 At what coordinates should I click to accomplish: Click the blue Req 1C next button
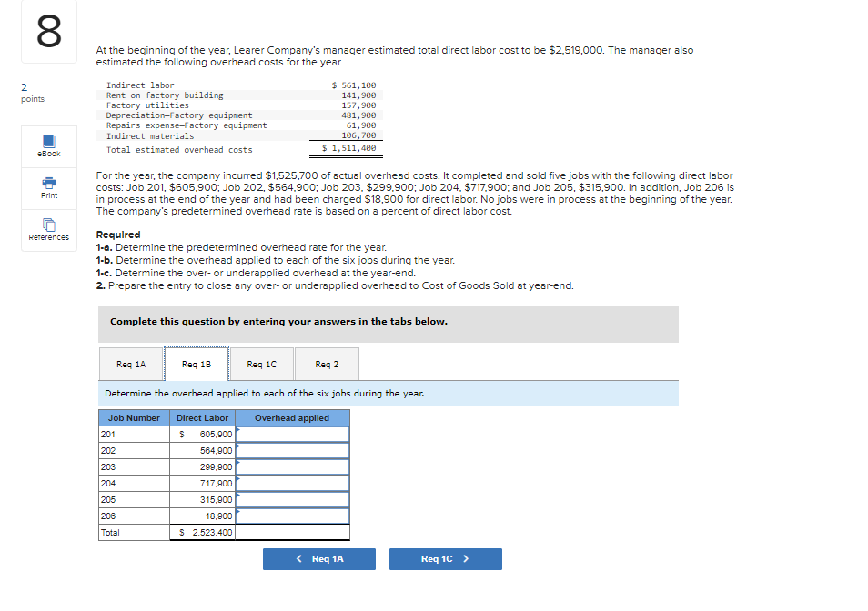point(446,559)
